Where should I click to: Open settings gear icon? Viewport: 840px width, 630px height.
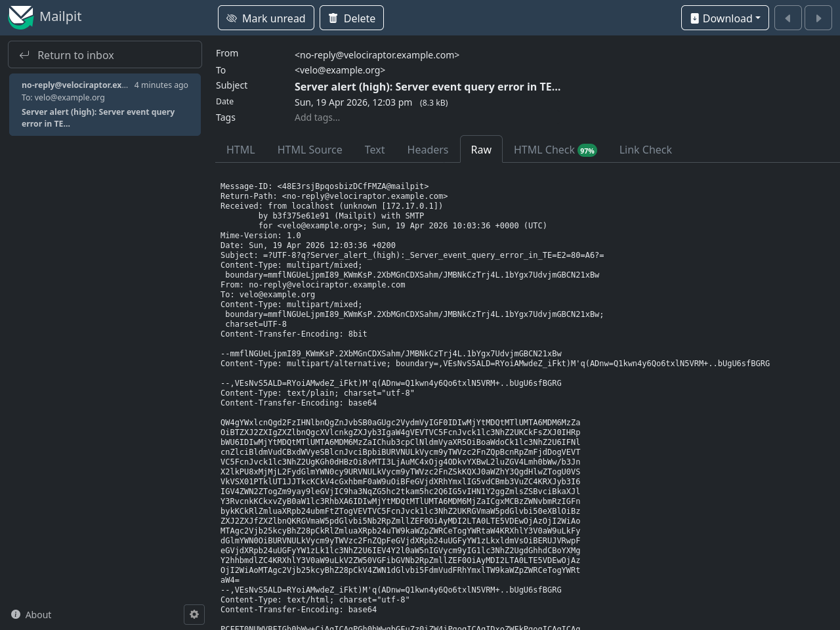pos(194,614)
